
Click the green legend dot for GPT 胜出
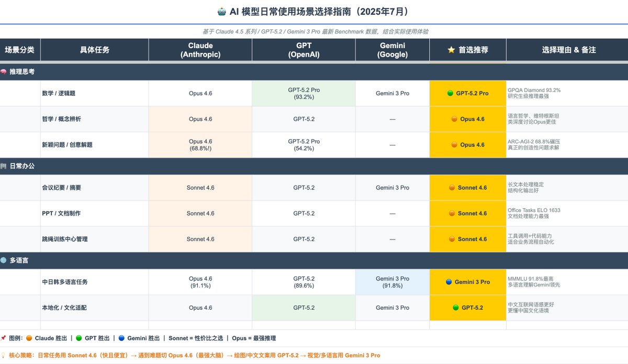[x=80, y=338]
